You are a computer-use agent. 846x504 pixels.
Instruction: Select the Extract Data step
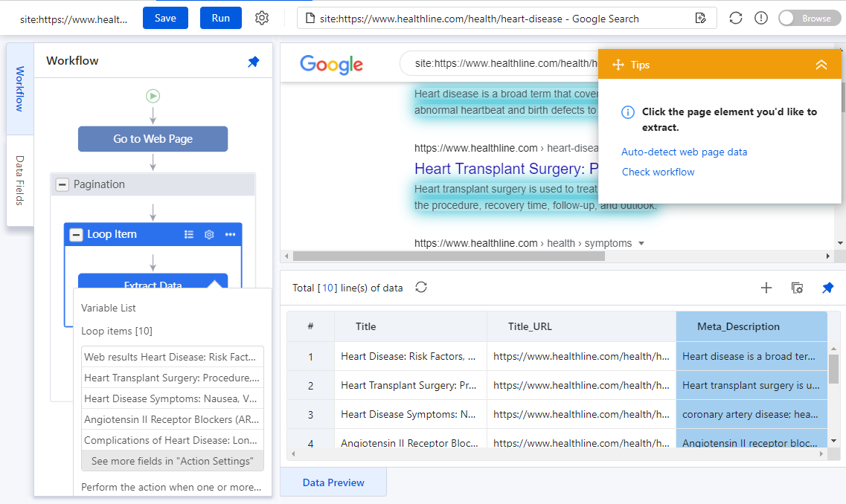[153, 282]
